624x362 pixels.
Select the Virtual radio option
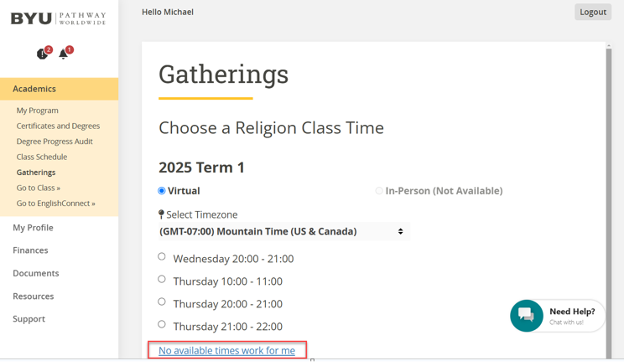[x=162, y=191]
